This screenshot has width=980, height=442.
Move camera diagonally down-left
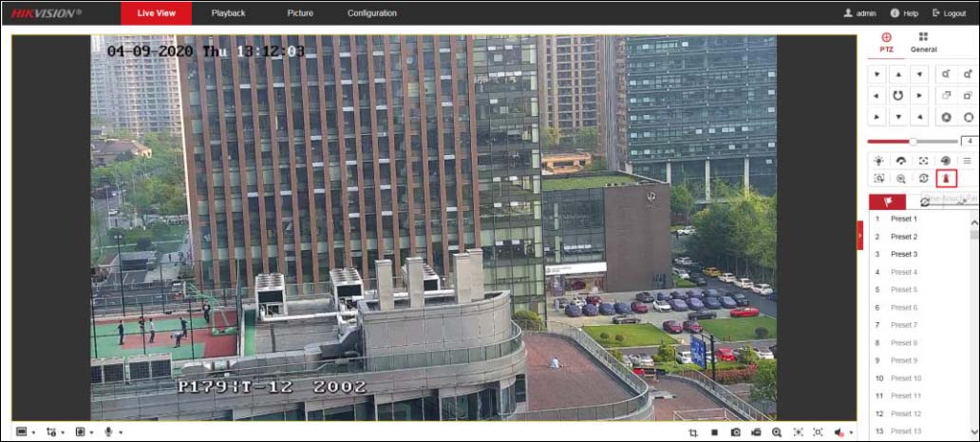(876, 117)
